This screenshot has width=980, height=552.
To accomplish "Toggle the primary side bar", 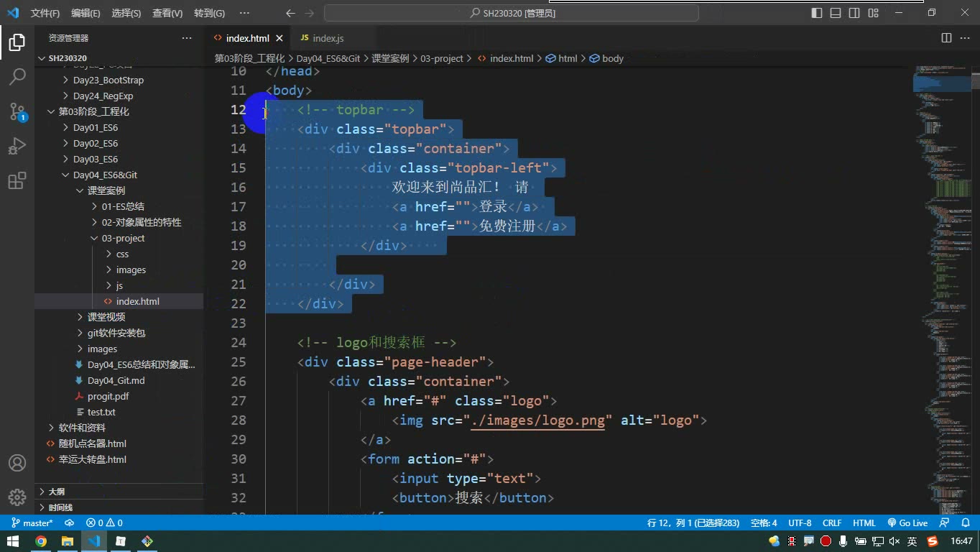I will coord(817,13).
